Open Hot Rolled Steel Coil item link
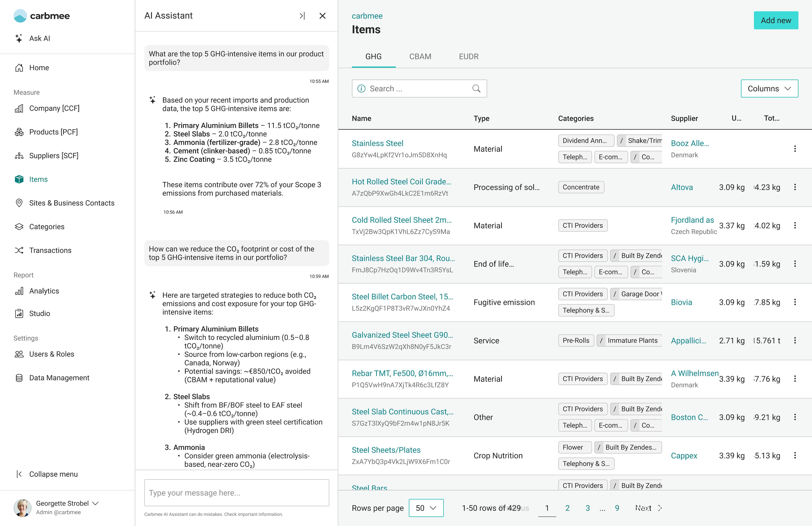Image resolution: width=812 pixels, height=526 pixels. 401,181
